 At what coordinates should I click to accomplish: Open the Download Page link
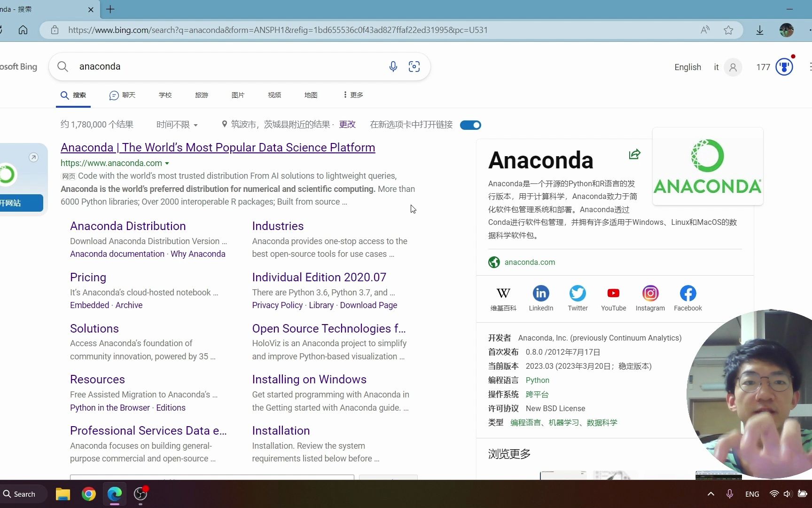coord(368,305)
